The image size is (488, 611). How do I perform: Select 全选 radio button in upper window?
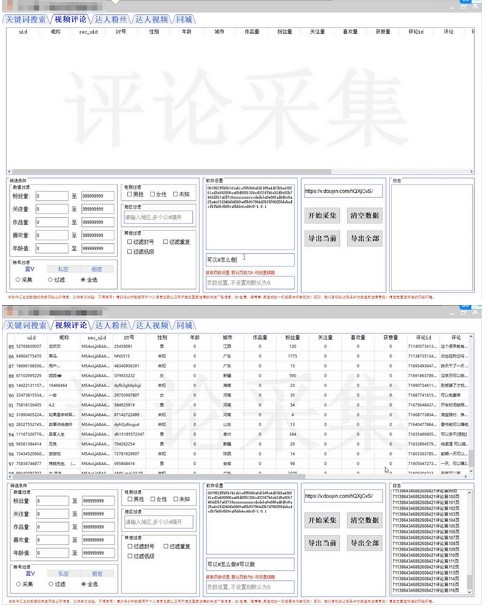(x=83, y=280)
